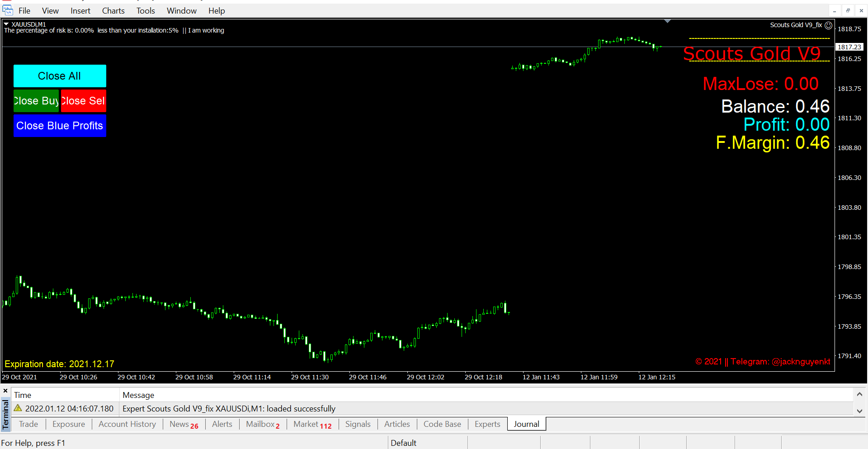Click the 'Scouts Gold V9' red title
Screen dimensions: 868x449
[752, 53]
